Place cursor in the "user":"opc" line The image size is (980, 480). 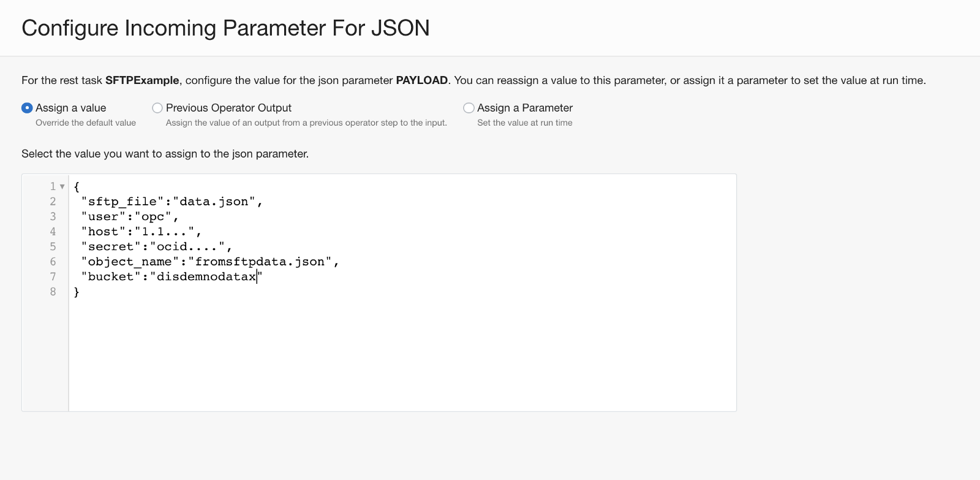[129, 217]
